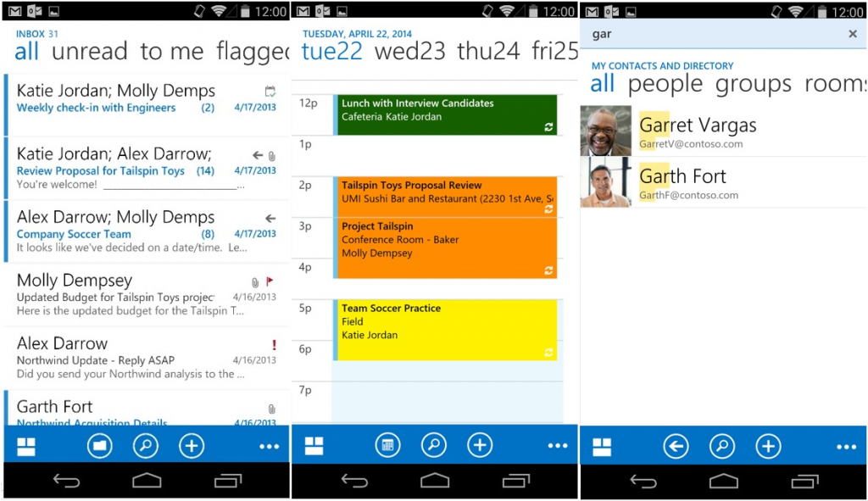
Task: Tap the calendar view icon in toolbar
Action: pyautogui.click(x=387, y=445)
